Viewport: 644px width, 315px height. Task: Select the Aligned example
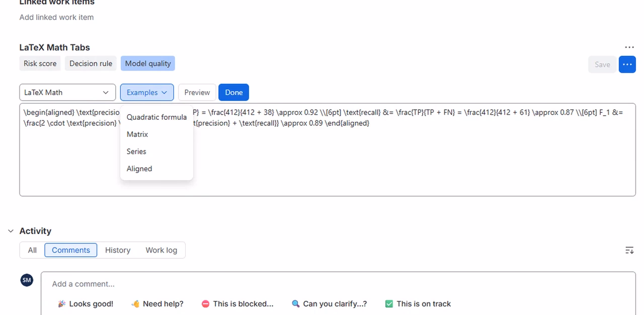coord(156,169)
